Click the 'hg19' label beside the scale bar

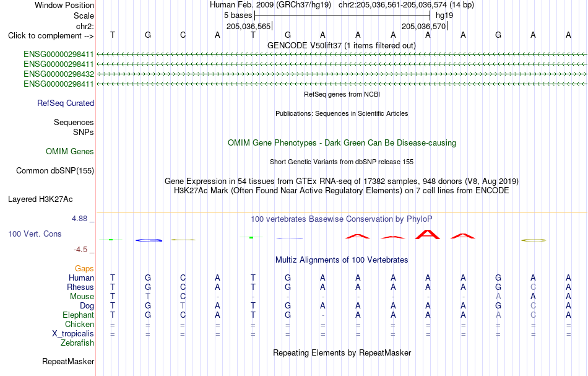point(444,15)
